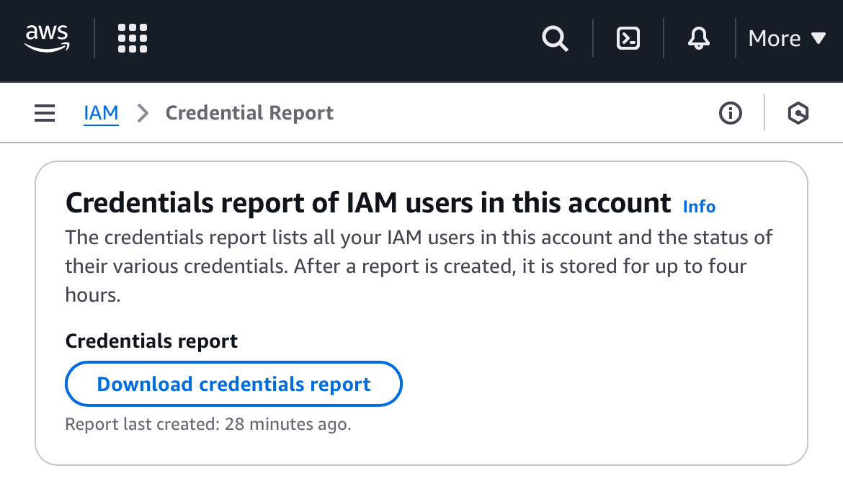Launch the CloudShell terminal icon
Viewport: 843px width, 504px height.
click(628, 38)
